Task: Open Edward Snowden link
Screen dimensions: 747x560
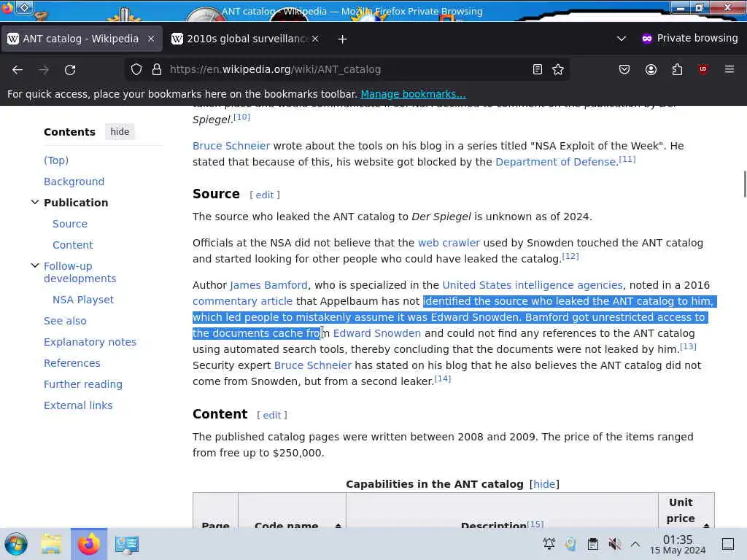Action: [377, 333]
